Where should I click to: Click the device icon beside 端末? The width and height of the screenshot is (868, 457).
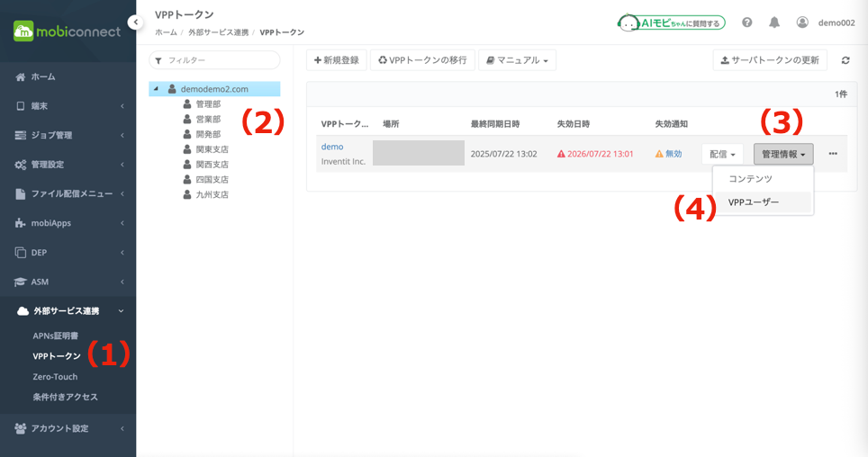coord(21,105)
